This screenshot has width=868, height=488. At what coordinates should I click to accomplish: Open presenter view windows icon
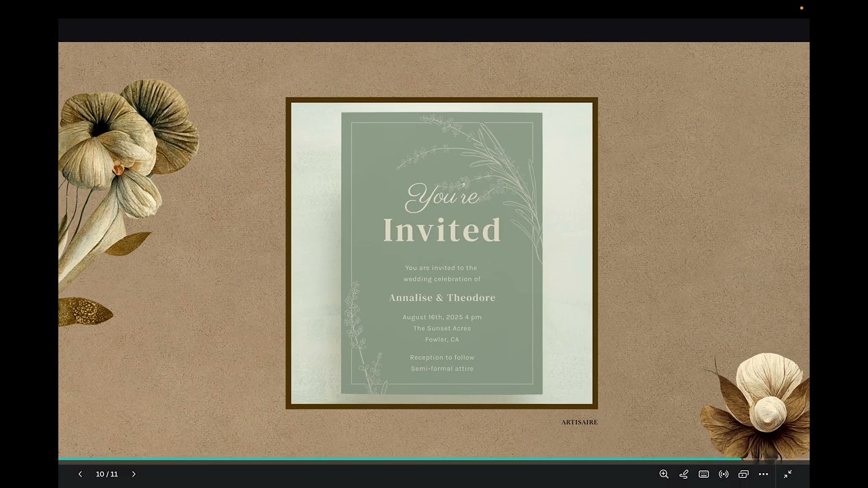(743, 474)
